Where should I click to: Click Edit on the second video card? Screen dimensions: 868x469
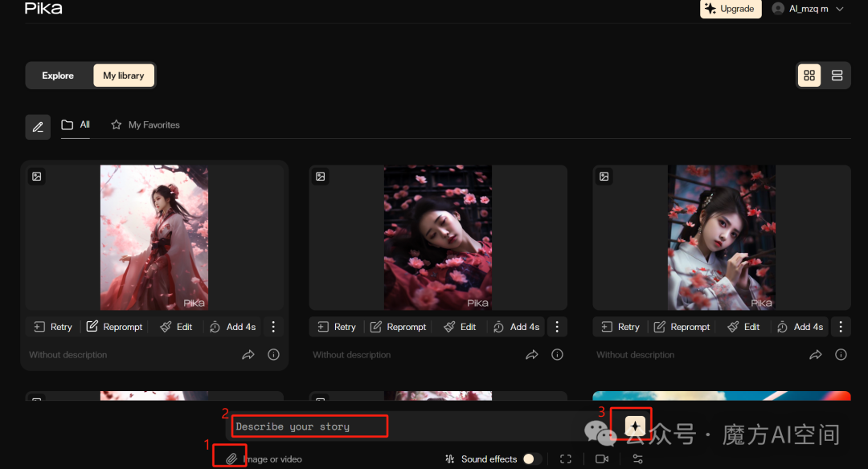tap(460, 327)
